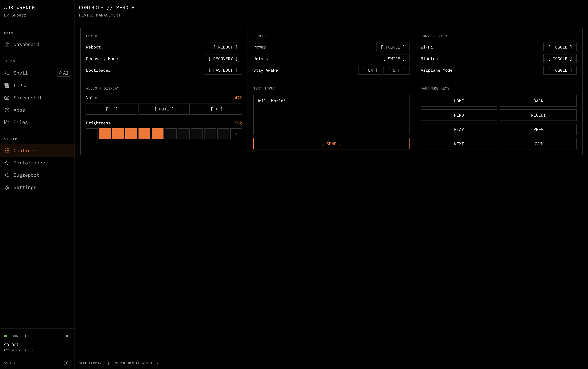Click the Controls sliders icon
Viewport: 588px width, 369px height.
pos(7,151)
